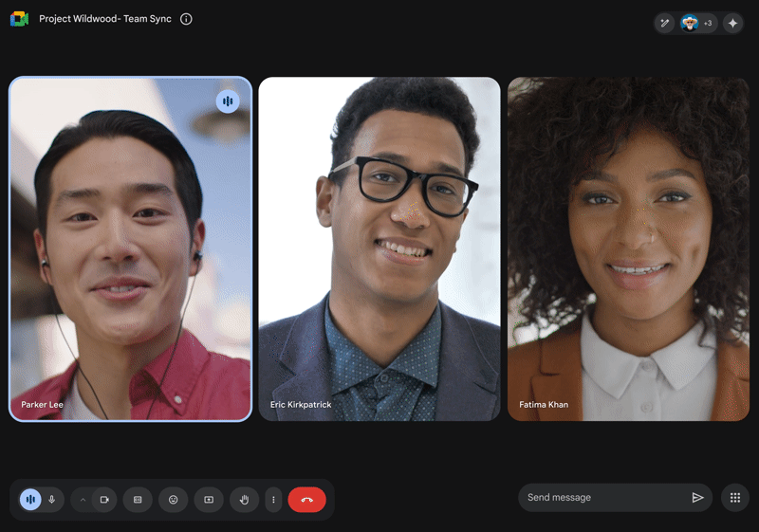Image resolution: width=759 pixels, height=532 pixels.
Task: Open the three-dot more options menu
Action: pos(273,500)
